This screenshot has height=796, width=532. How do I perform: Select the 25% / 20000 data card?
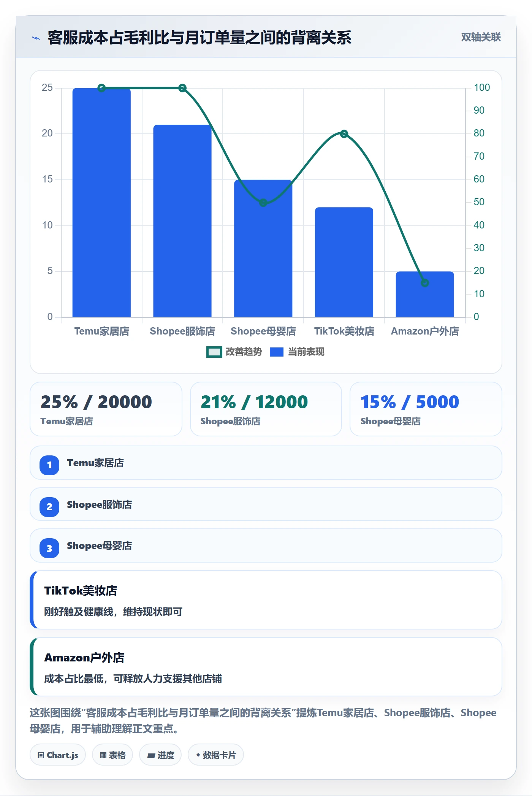(x=106, y=409)
